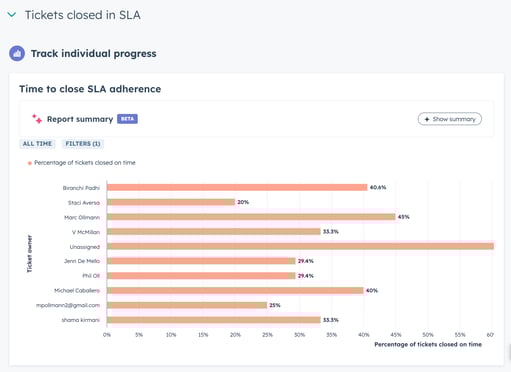Select the ALL TIME filter tag
This screenshot has height=372, width=511.
click(37, 144)
